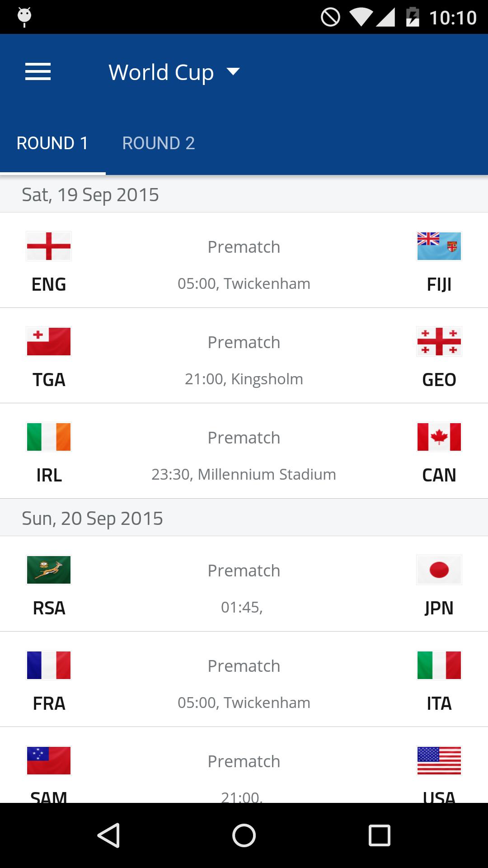This screenshot has height=868, width=488.
Task: Expand the World Cup competition dropdown
Action: [174, 72]
